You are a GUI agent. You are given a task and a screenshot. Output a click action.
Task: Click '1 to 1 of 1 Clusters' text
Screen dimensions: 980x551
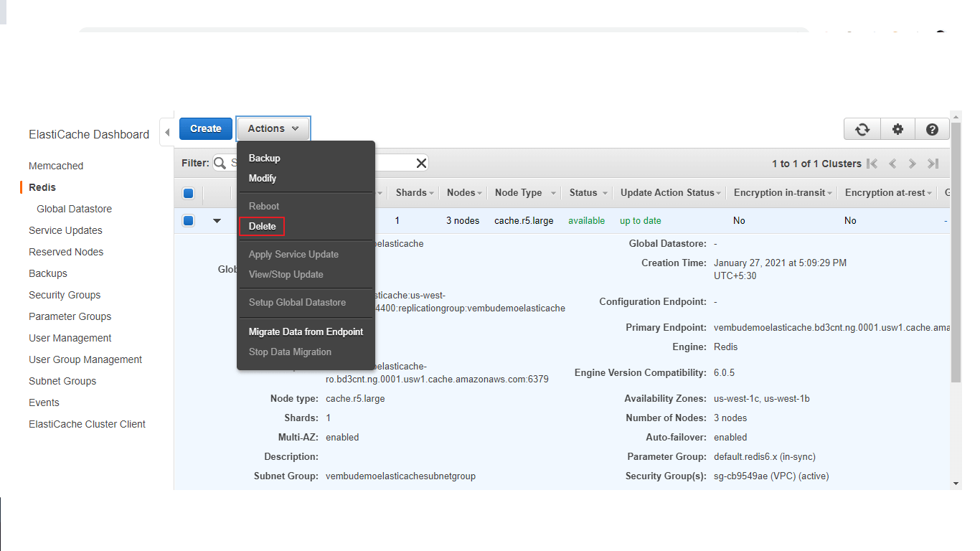(x=816, y=164)
